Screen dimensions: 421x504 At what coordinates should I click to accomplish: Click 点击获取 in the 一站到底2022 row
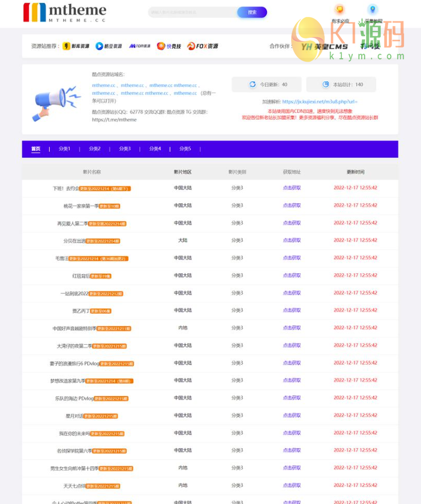[292, 293]
